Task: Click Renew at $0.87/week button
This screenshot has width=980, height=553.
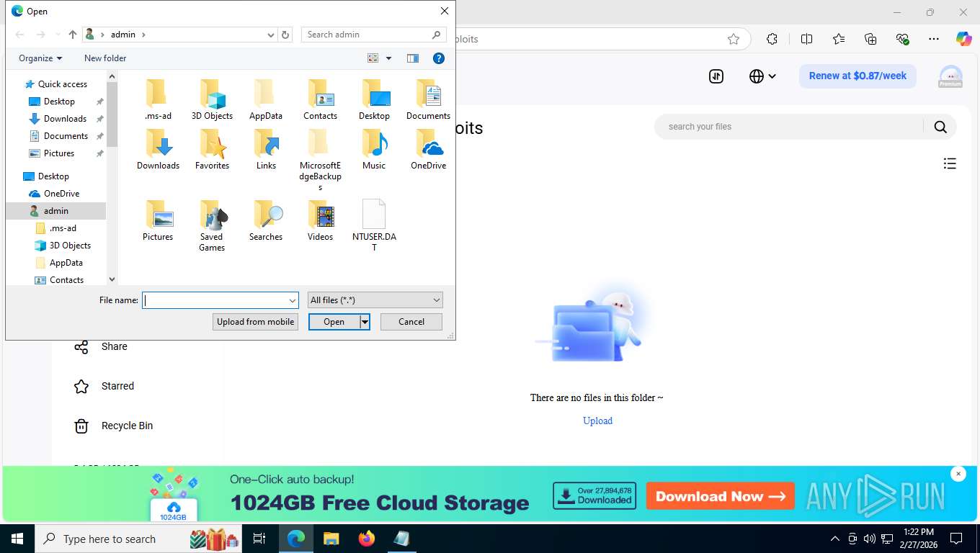Action: coord(857,76)
